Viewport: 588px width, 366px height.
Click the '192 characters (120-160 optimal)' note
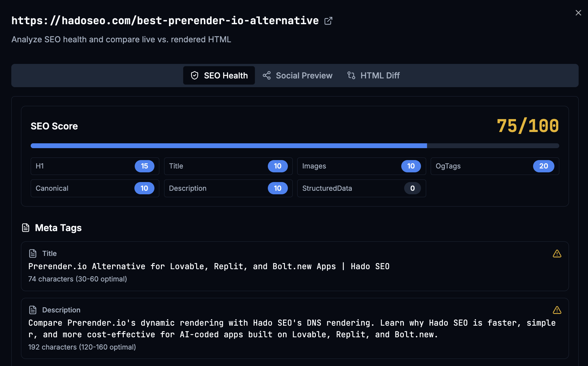(x=82, y=347)
